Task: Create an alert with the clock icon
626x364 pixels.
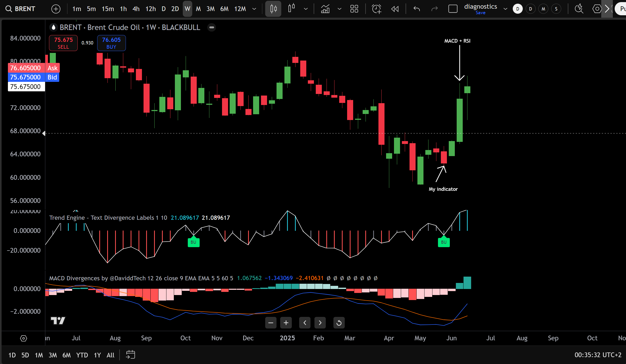Action: (x=376, y=9)
